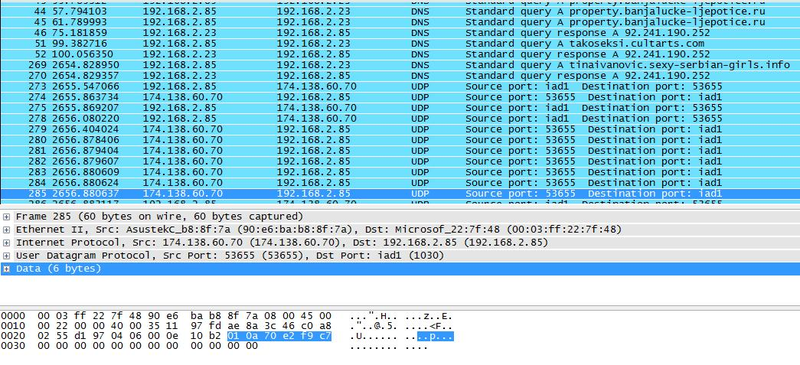The width and height of the screenshot is (800, 365).
Task: Click source 174.138.60.70 in packet 274
Action: 183,97
